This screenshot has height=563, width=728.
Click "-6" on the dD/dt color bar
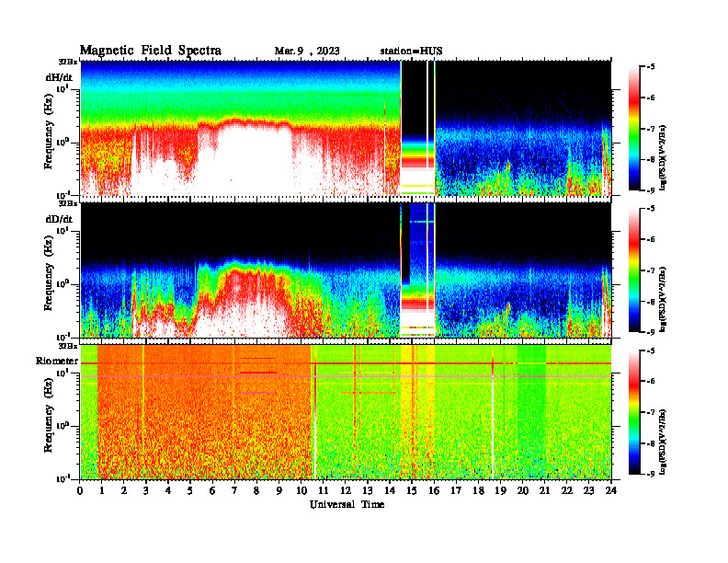pos(651,239)
